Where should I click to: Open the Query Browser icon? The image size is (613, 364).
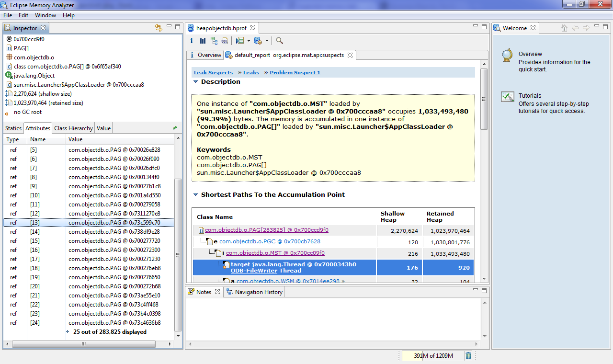pos(258,41)
